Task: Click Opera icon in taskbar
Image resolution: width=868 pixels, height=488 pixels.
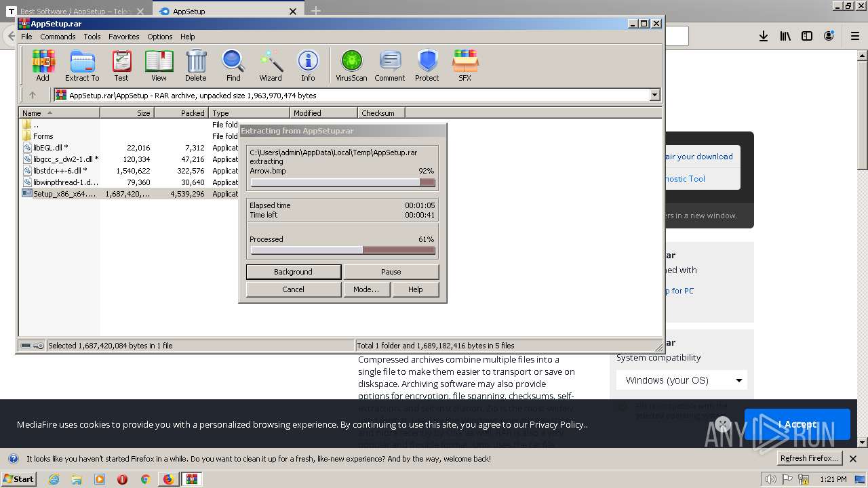Action: click(122, 479)
